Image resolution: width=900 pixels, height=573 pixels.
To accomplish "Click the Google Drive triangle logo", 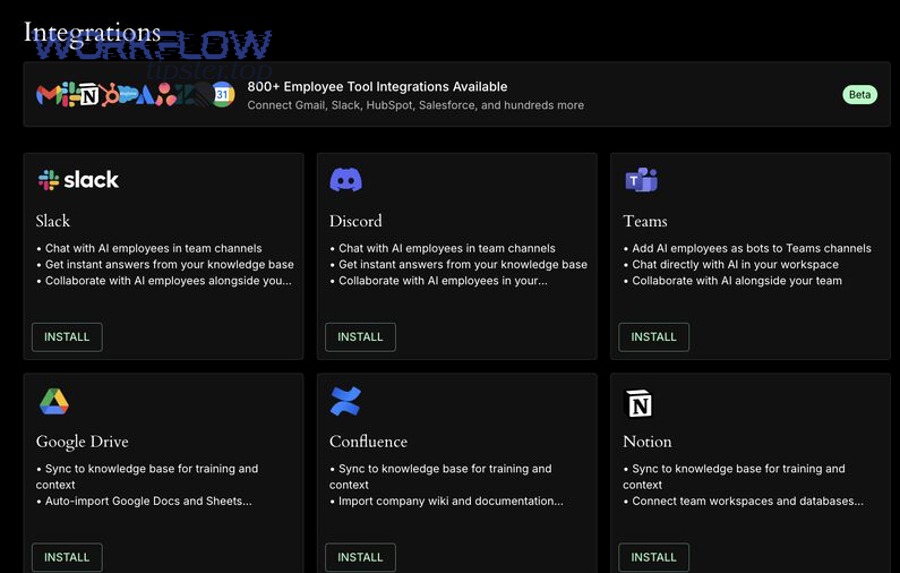I will point(54,401).
